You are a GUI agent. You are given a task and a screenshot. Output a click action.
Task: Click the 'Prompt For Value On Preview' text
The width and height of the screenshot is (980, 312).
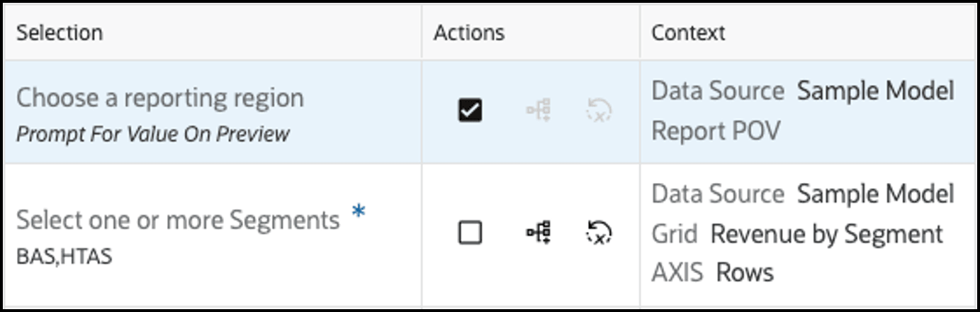(153, 133)
